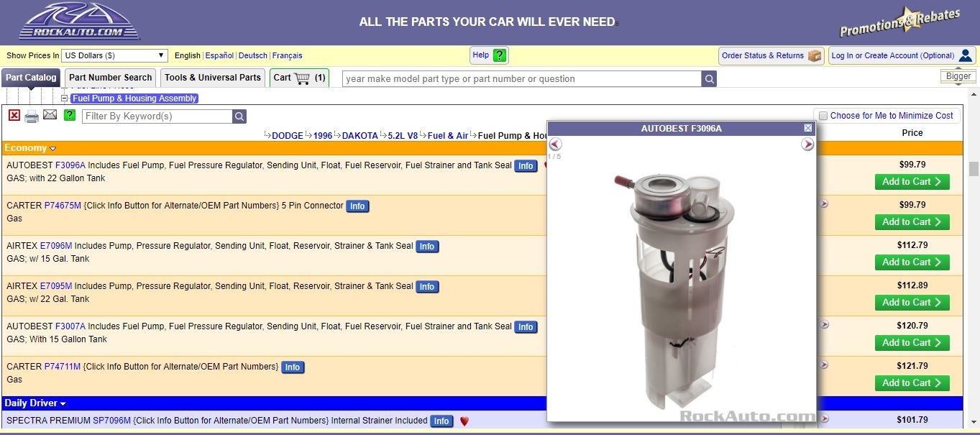Click the arrow icon on the CARTER P74711M row
Image resolution: width=980 pixels, height=435 pixels.
pos(824,365)
